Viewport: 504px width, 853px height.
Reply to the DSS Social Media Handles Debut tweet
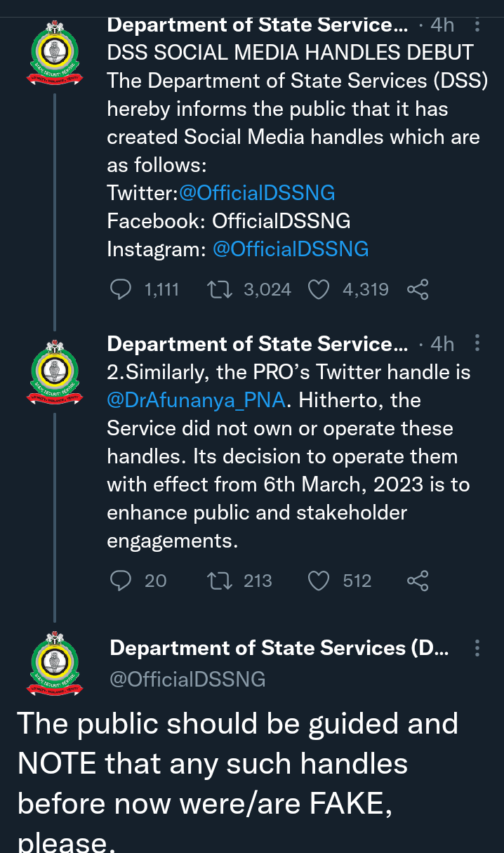tap(121, 289)
